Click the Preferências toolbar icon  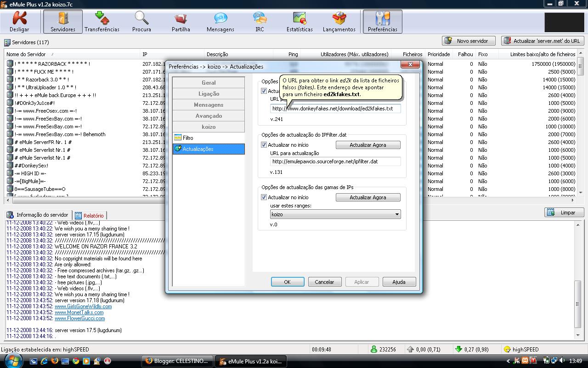click(383, 22)
